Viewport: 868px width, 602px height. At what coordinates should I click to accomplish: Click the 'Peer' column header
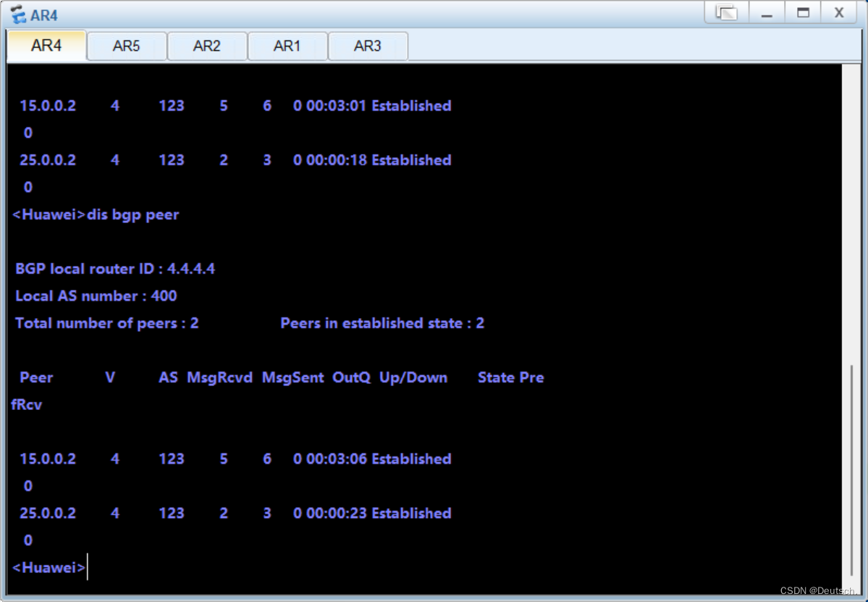pyautogui.click(x=36, y=377)
